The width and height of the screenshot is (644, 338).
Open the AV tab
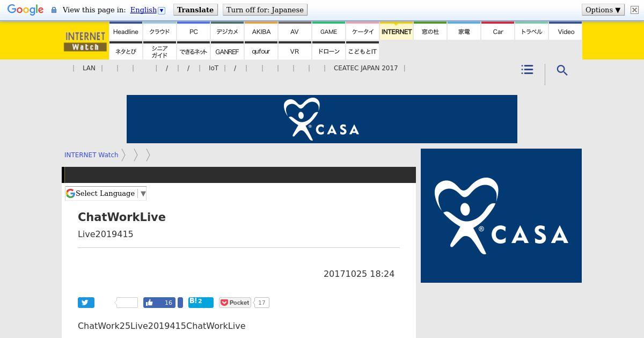pyautogui.click(x=295, y=32)
